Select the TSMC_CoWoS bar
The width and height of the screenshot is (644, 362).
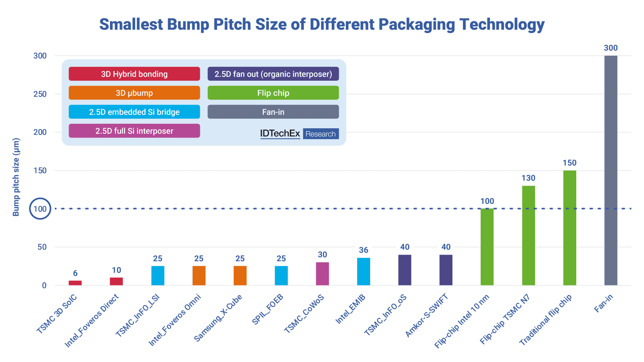click(322, 274)
